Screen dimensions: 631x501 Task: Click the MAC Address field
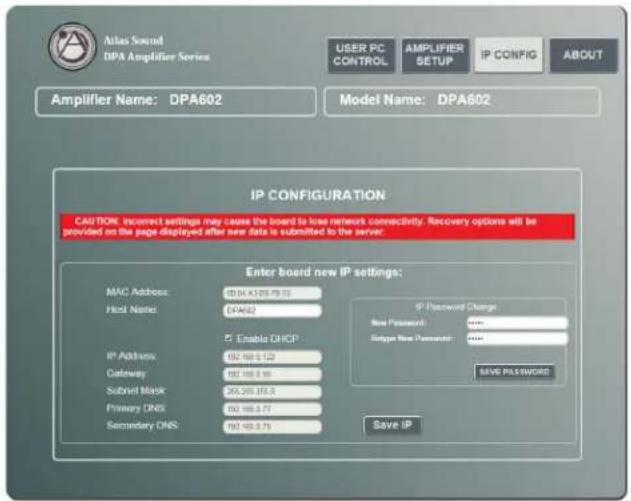coord(272,293)
